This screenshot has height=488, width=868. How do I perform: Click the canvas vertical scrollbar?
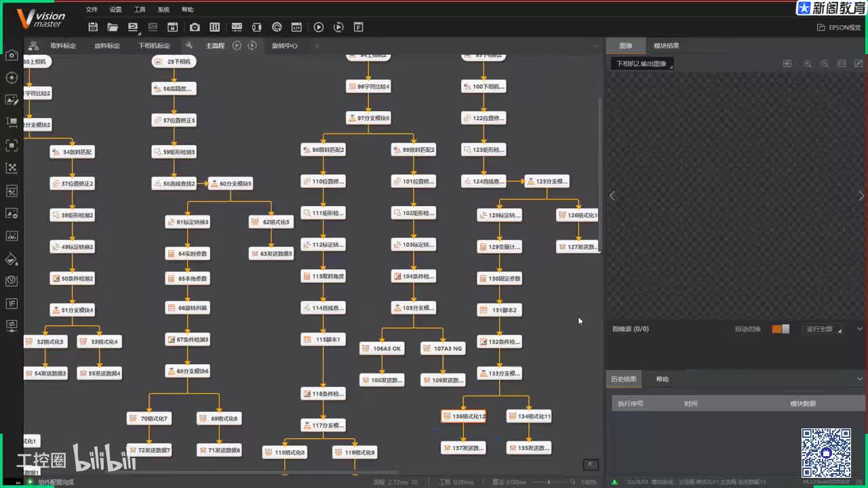[x=599, y=175]
